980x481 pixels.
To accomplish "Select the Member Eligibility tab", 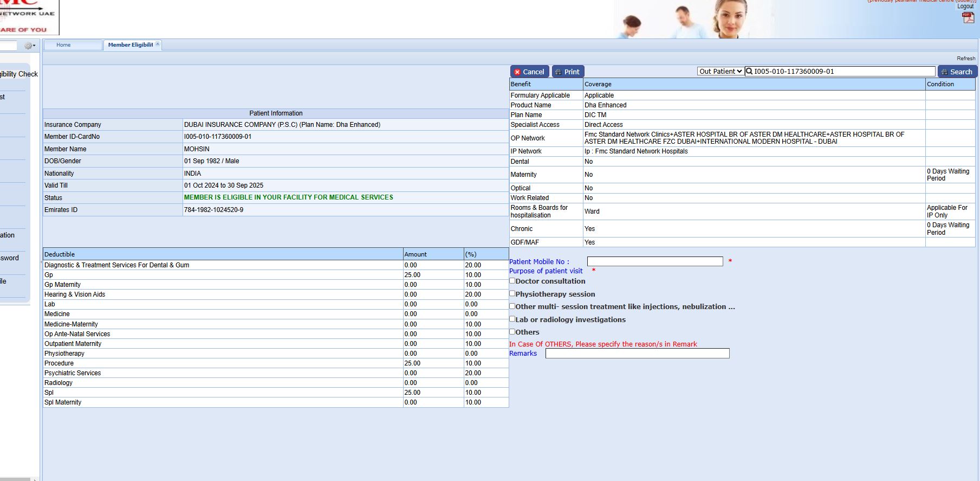I will click(x=130, y=45).
